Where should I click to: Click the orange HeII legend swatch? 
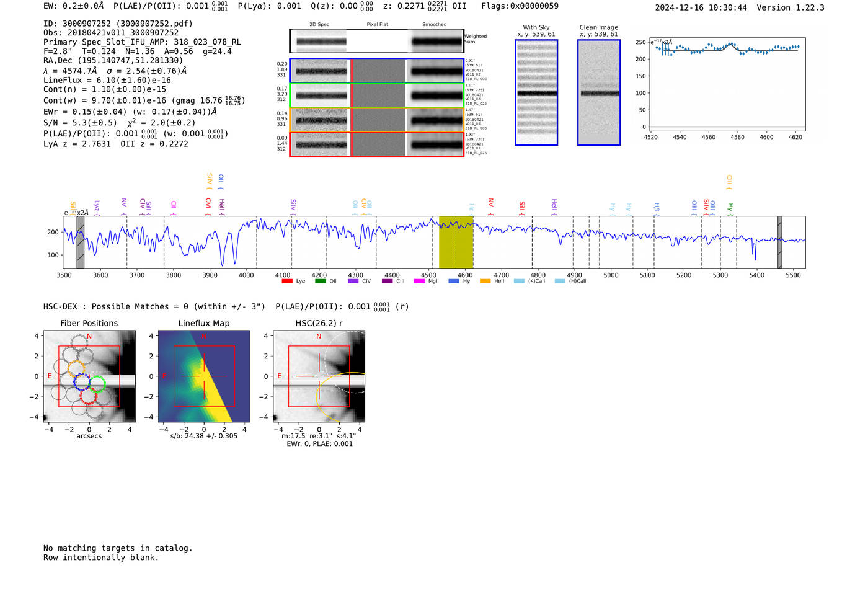(x=485, y=282)
